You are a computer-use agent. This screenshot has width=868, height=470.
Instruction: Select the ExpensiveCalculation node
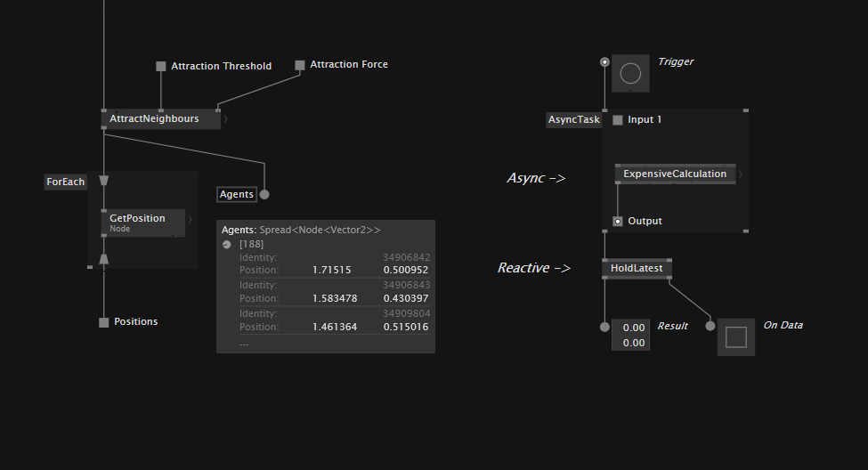[675, 174]
